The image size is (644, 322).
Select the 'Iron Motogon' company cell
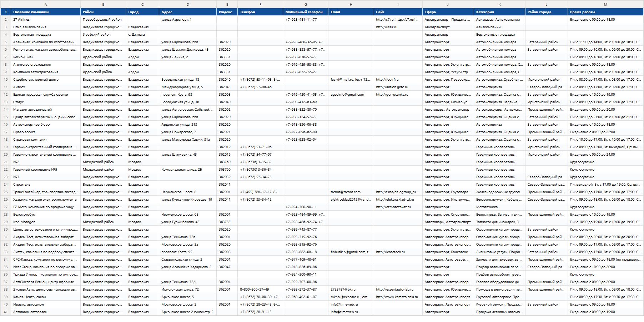click(46, 222)
